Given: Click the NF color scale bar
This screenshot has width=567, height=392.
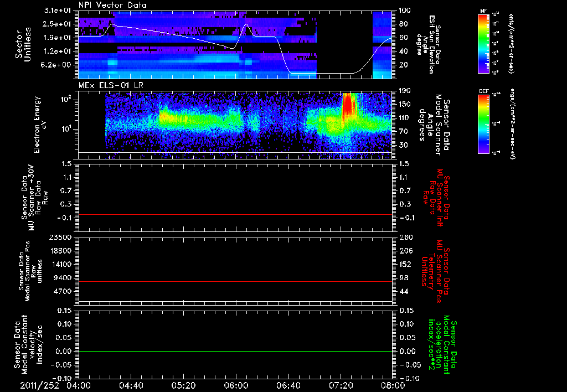Looking at the screenshot, I should point(484,43).
